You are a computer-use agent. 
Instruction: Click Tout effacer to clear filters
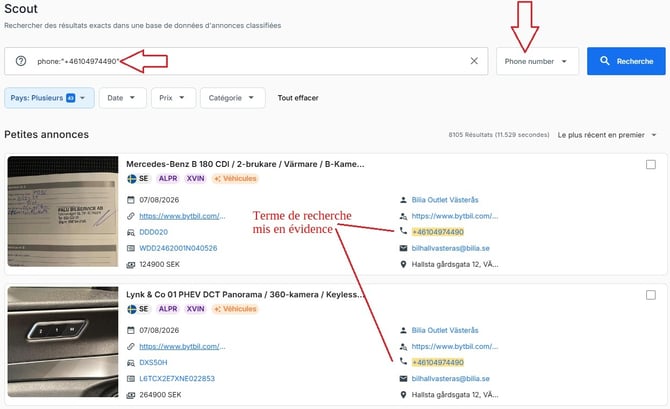coord(298,98)
